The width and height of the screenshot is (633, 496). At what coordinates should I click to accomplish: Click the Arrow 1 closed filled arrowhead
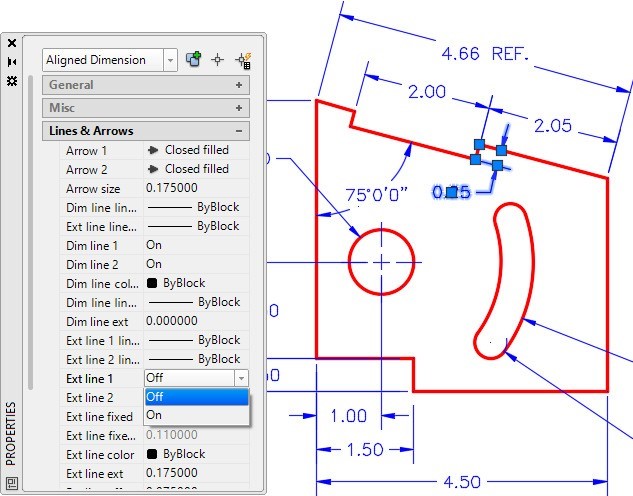pyautogui.click(x=153, y=150)
